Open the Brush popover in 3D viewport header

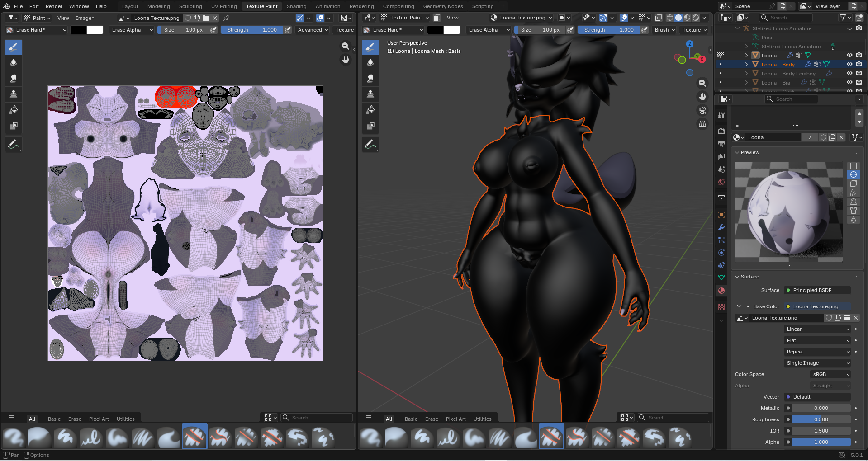click(x=664, y=30)
